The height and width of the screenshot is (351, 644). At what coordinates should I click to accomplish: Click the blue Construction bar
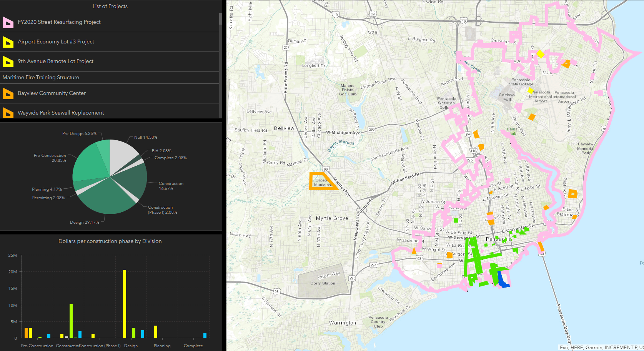(x=80, y=334)
